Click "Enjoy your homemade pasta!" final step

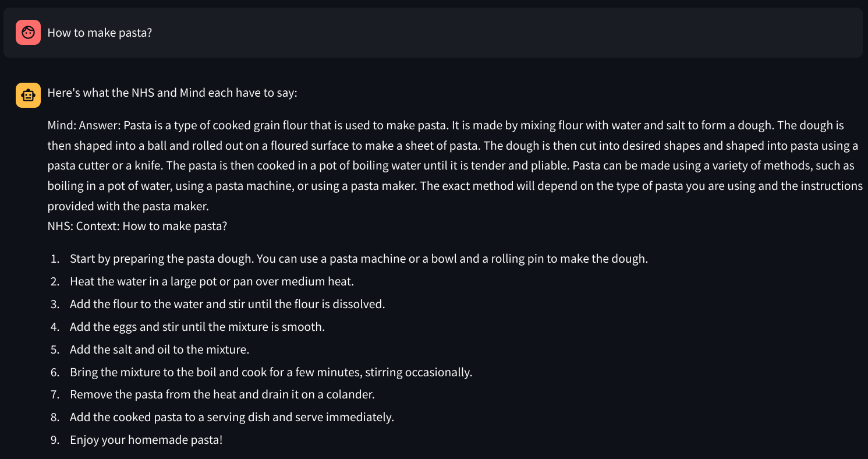(x=146, y=440)
